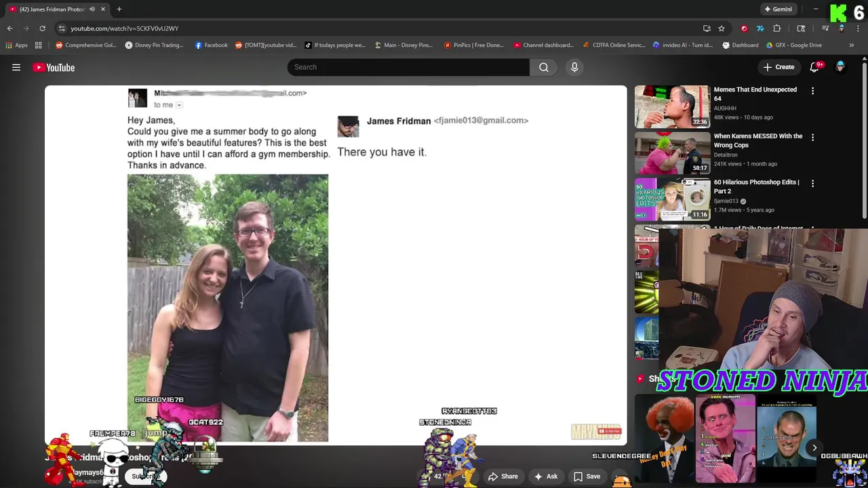Screen dimensions: 868x488
Task: Search with your voice microphone icon
Action: [x=574, y=67]
